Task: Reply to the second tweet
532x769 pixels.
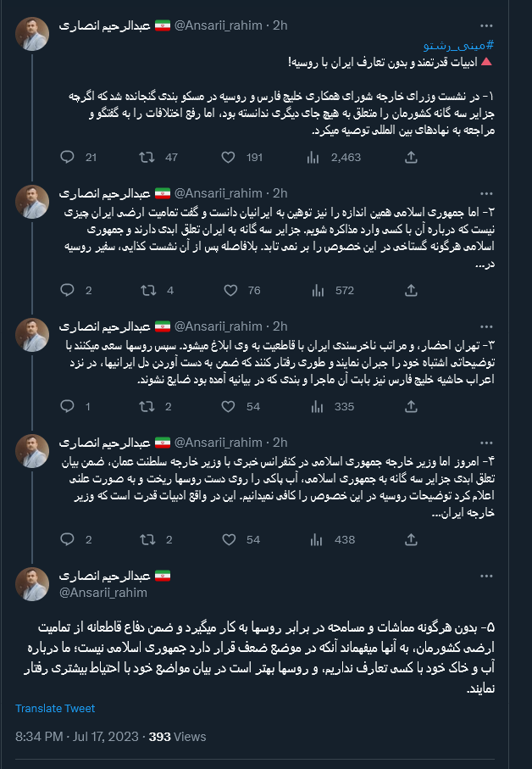Action: coord(68,291)
